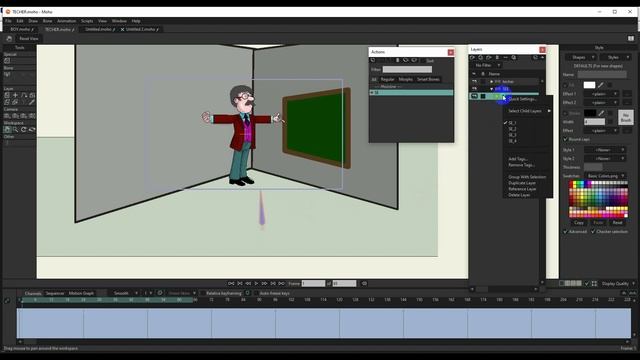This screenshot has width=640, height=360.
Task: Expand the teacher group layer triangle
Action: tap(491, 82)
